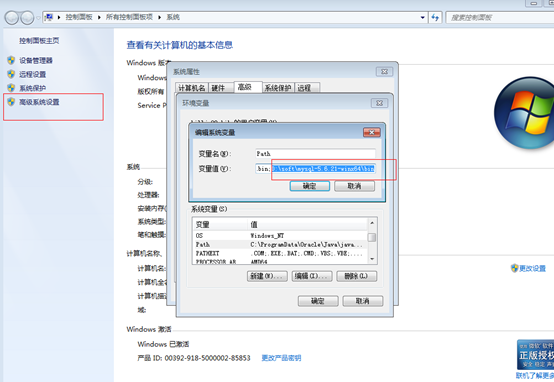Open System protection (系统保护) link
Screen dimensions: 554x382
[x=33, y=88]
